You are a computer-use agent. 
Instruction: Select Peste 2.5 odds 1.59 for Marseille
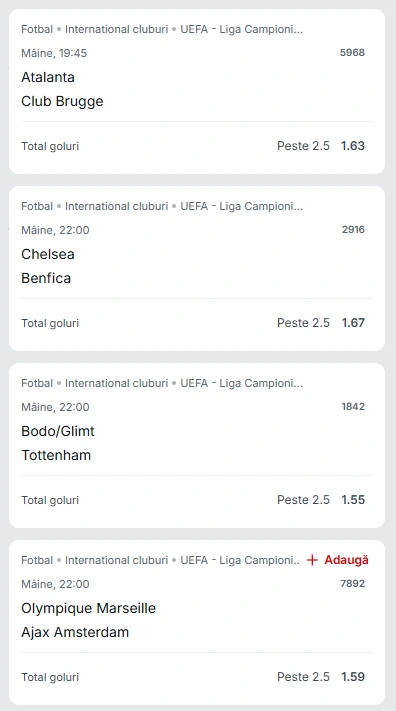point(321,677)
